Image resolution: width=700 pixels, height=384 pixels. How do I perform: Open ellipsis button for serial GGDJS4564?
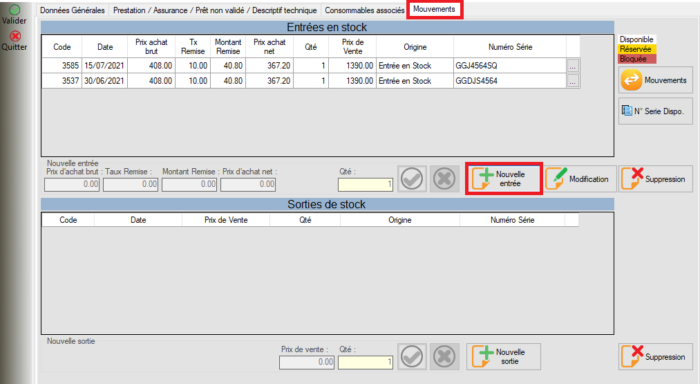(573, 81)
